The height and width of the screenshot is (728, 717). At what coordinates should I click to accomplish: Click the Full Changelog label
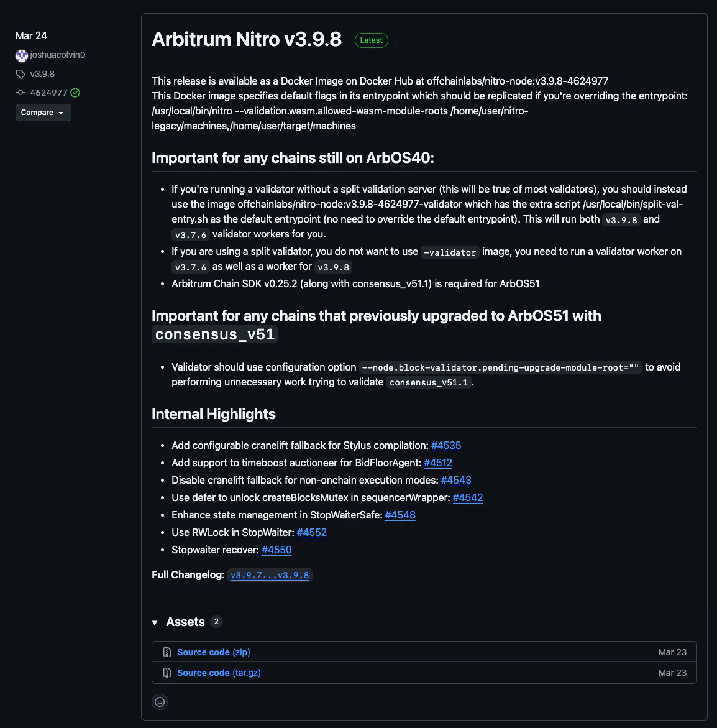click(x=188, y=575)
